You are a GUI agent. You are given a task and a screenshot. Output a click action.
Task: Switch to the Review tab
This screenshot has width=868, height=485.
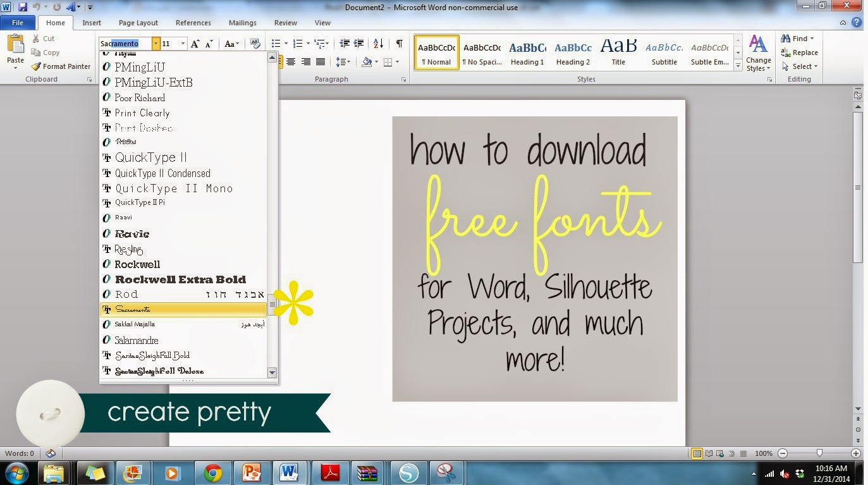(x=286, y=23)
